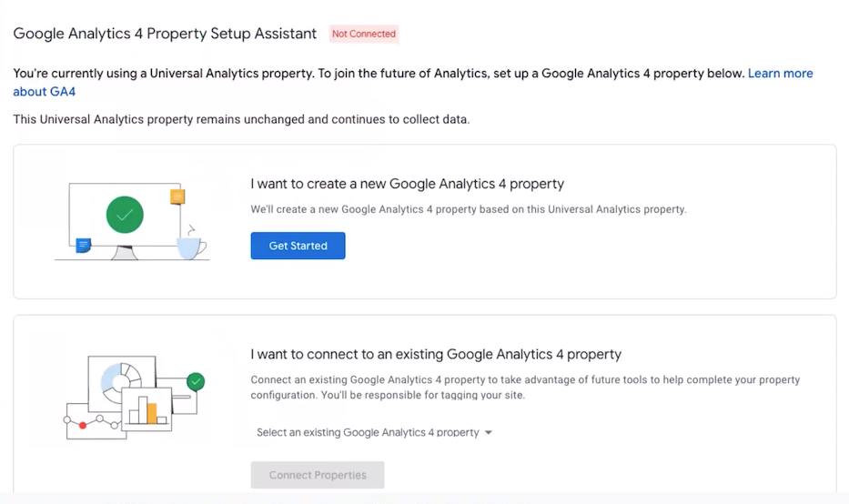Image resolution: width=849 pixels, height=504 pixels.
Task: Click the blue note icon below the monitor
Action: pyautogui.click(x=84, y=245)
